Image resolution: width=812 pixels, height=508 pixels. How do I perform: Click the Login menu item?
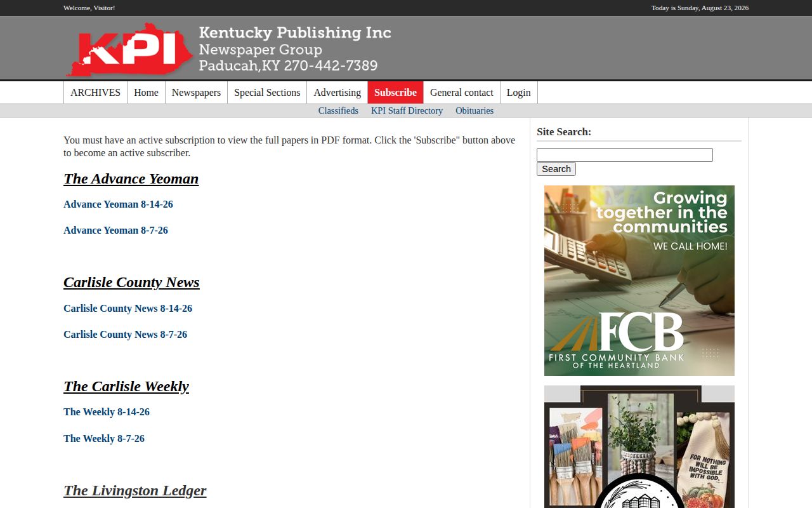(x=518, y=93)
